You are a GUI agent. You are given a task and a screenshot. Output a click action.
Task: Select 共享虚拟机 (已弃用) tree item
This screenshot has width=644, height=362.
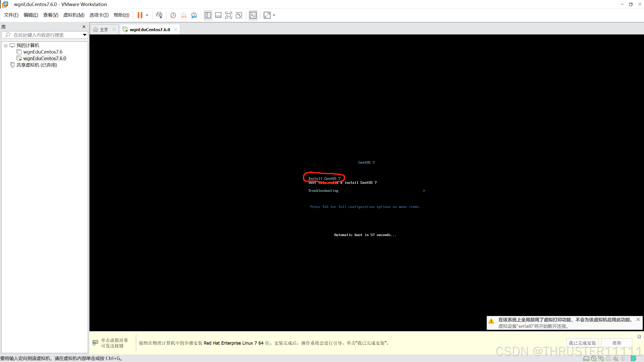click(x=36, y=65)
